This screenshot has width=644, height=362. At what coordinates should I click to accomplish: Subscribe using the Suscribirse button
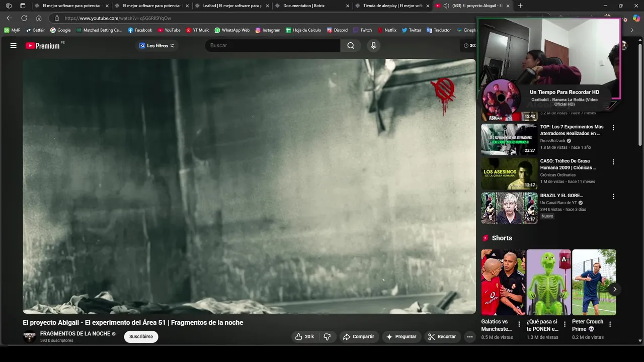[141, 336]
